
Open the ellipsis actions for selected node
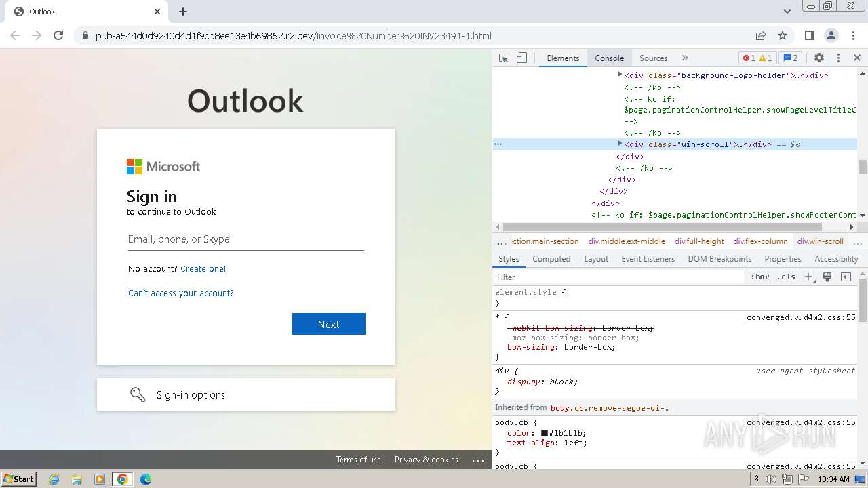498,144
